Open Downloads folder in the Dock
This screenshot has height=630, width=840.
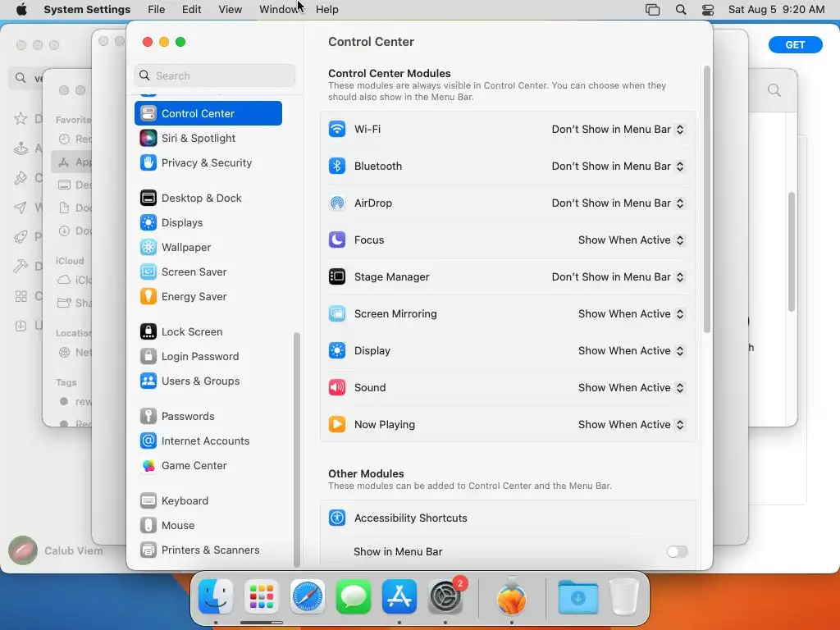point(578,597)
